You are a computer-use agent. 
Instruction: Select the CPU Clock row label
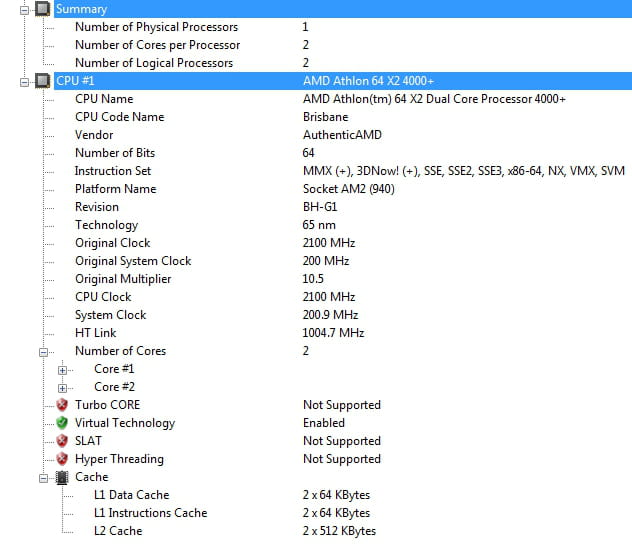(x=103, y=297)
